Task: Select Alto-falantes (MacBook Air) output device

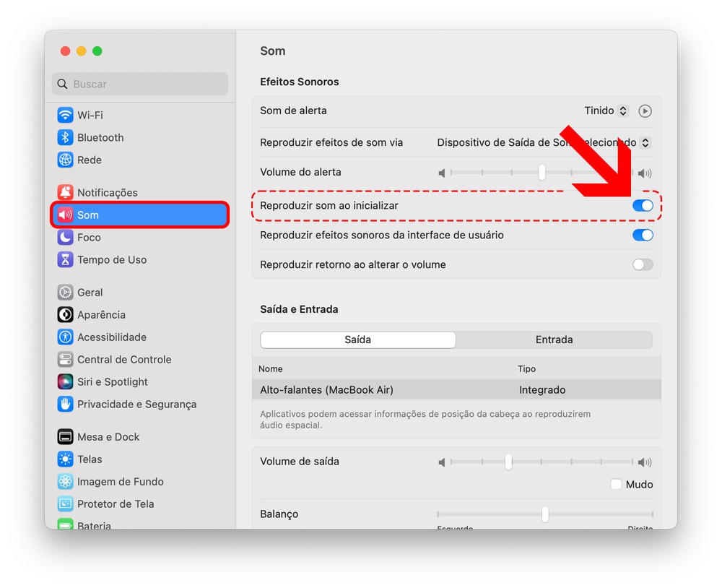Action: (456, 390)
